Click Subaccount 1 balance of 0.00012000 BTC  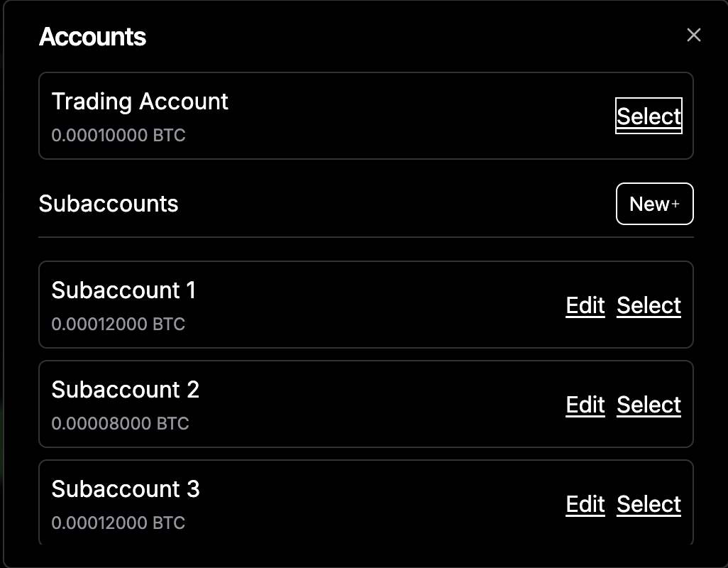(x=119, y=324)
